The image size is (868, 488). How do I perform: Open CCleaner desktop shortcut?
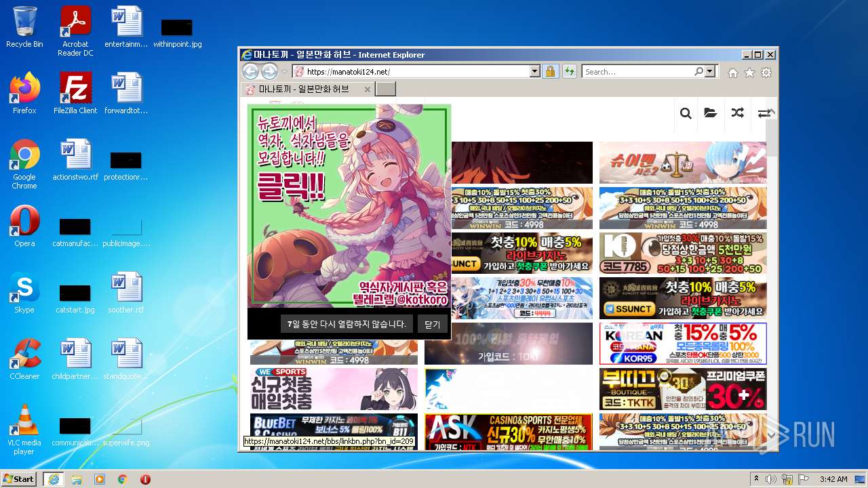point(24,359)
